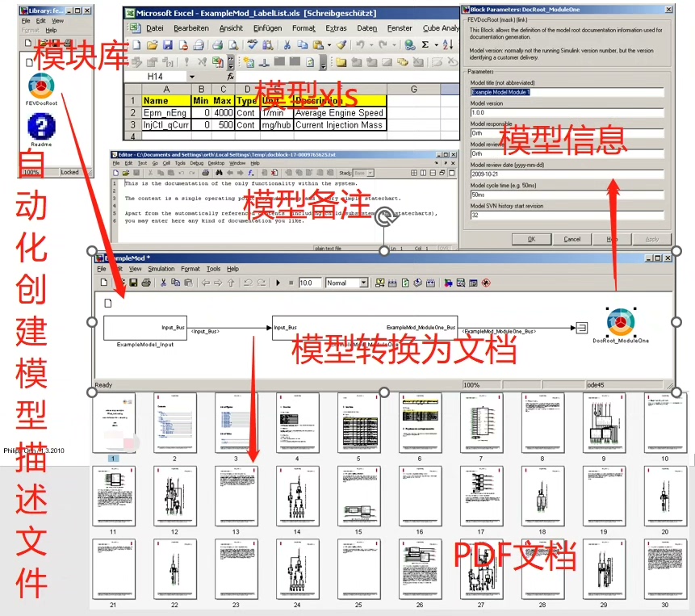Click the Find binoculars icon in Editor toolbar
This screenshot has height=616, width=695.
click(x=219, y=173)
